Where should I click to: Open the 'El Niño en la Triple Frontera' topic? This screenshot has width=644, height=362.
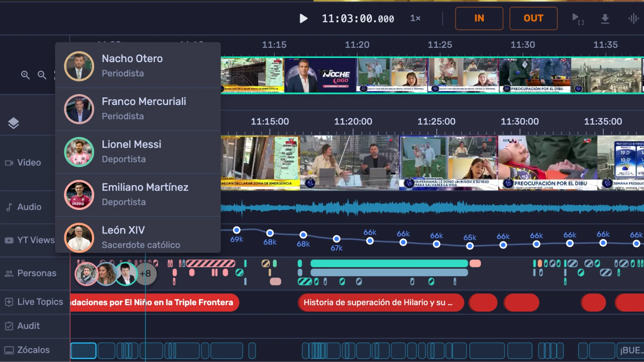click(x=154, y=302)
